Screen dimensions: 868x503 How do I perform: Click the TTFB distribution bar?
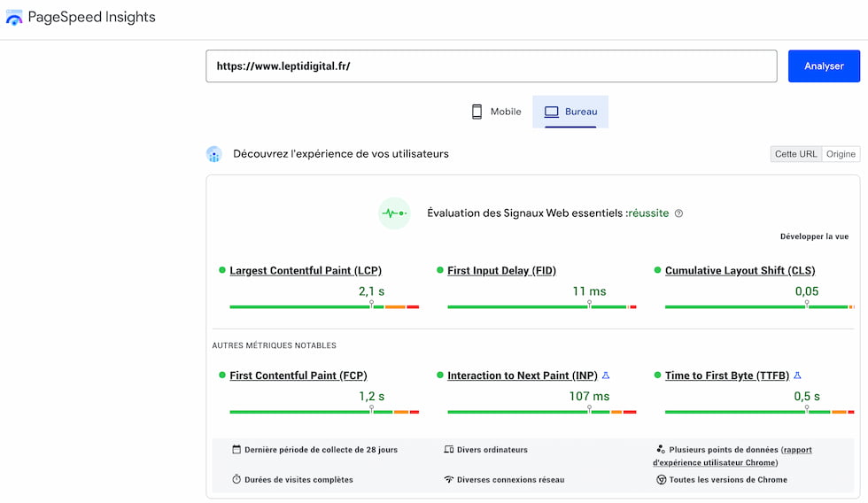pos(760,412)
